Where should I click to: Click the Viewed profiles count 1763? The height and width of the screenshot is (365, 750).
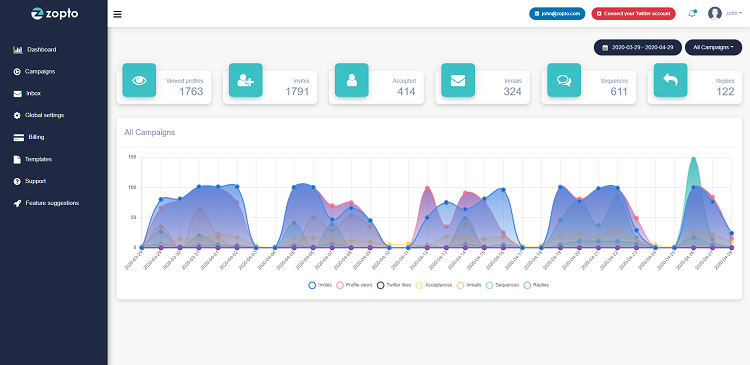191,92
